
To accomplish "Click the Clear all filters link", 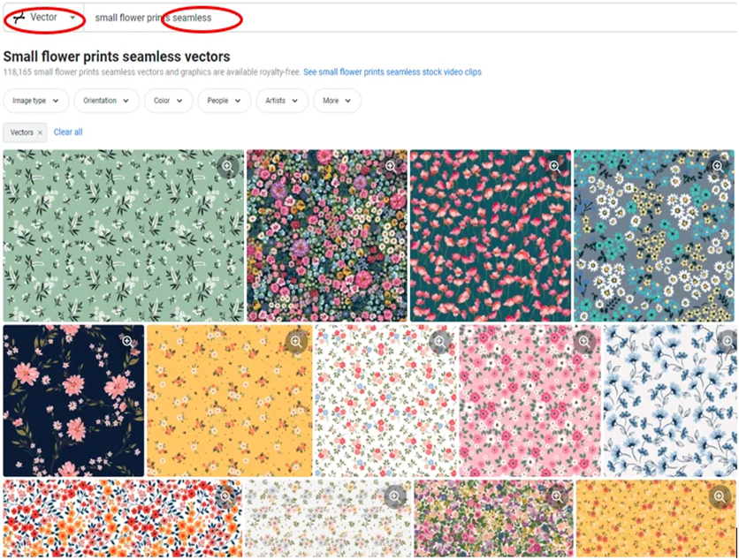I will (68, 132).
